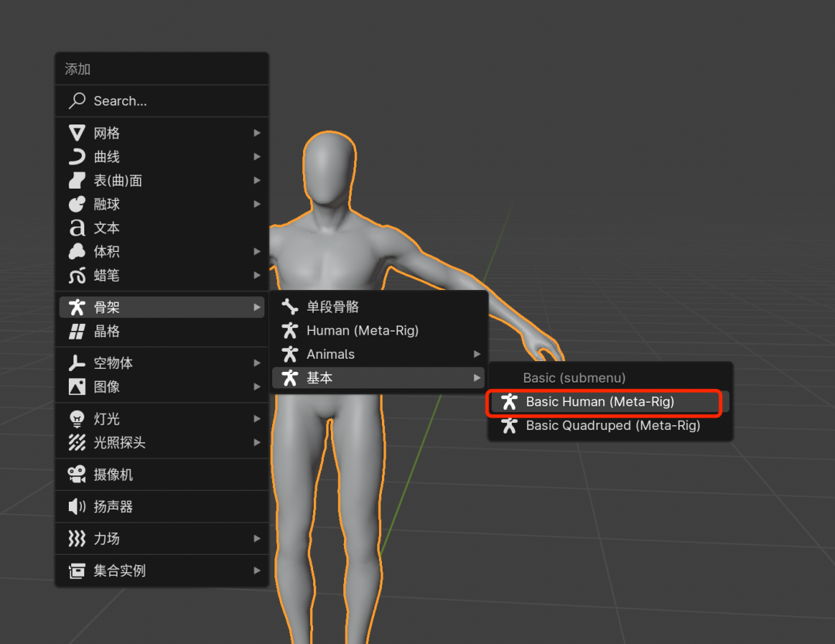Screen dimensions: 835x644
Task: Open 曲线 menu entry label
Action: click(x=107, y=157)
